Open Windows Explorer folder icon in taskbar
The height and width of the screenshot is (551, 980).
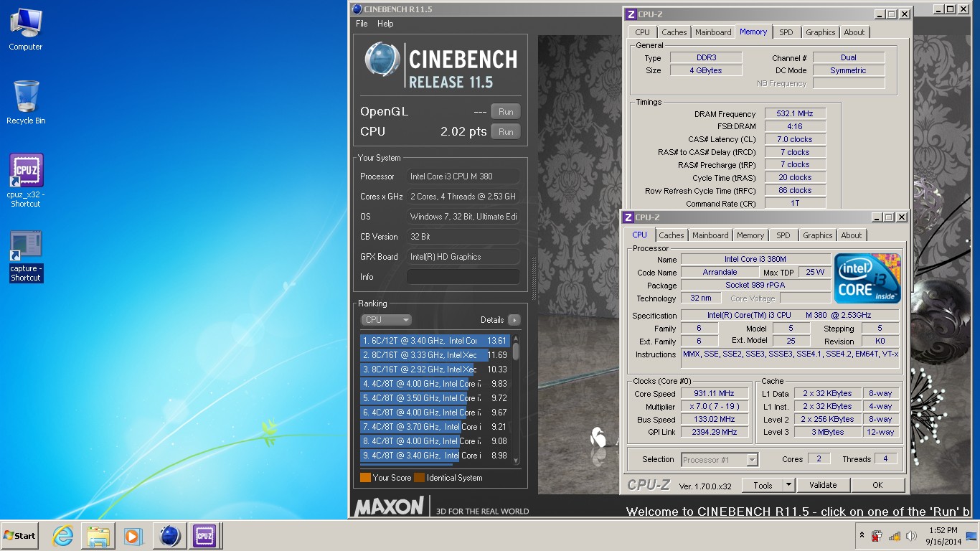click(x=98, y=536)
